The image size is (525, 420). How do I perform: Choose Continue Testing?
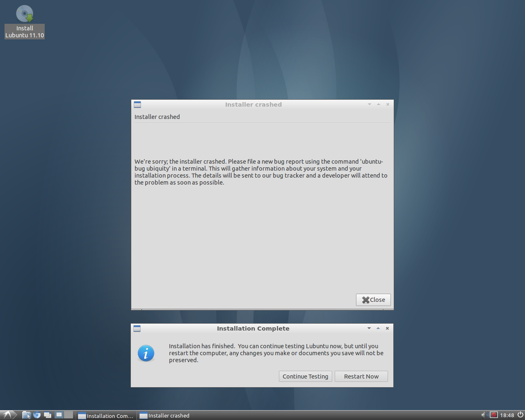pyautogui.click(x=306, y=377)
